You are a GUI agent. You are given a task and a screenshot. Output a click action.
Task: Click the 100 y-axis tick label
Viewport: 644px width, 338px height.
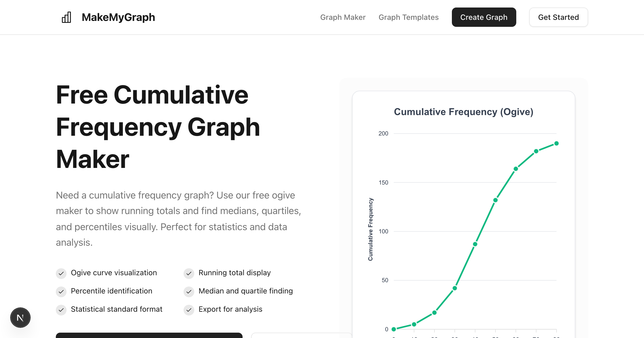pos(383,231)
